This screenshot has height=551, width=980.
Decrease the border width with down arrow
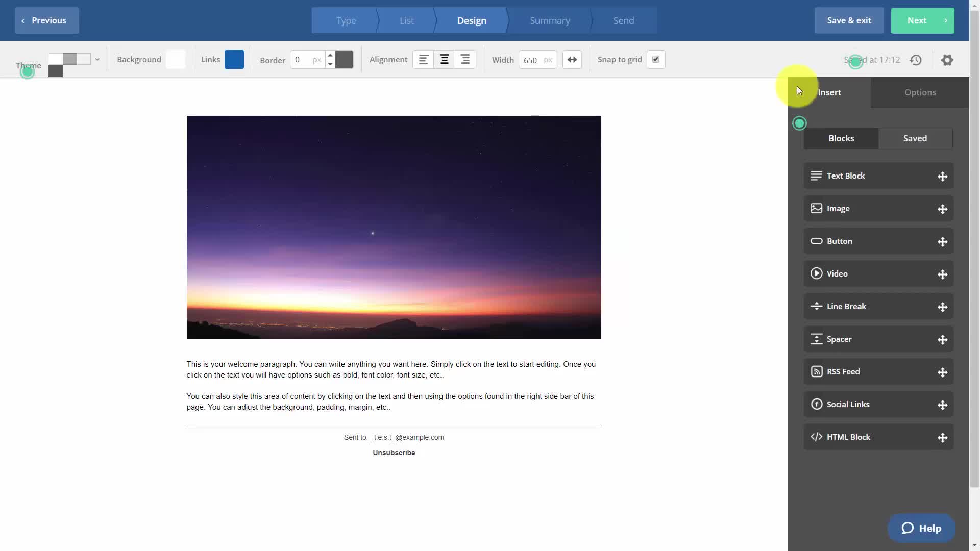(330, 64)
